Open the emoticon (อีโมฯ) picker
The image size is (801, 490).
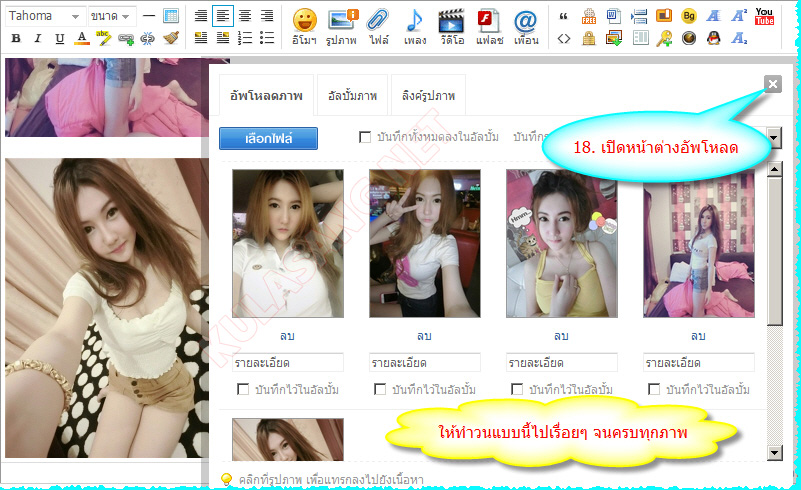click(x=304, y=27)
